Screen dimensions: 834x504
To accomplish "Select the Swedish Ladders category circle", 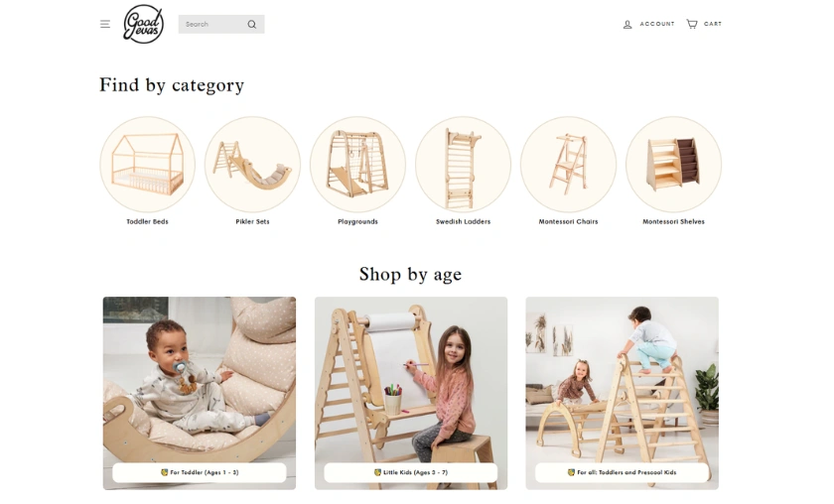I will 464,165.
